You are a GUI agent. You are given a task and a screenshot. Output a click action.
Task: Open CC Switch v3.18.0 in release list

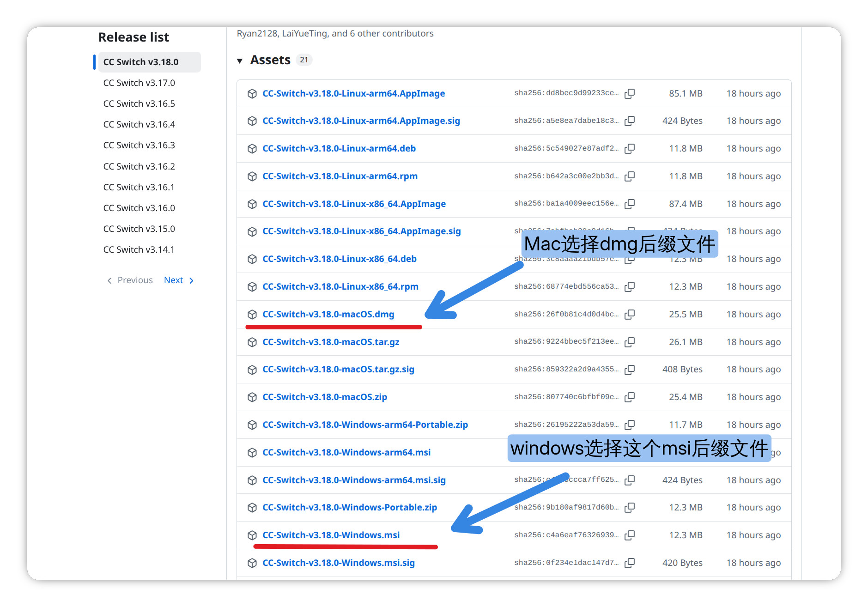(x=149, y=62)
